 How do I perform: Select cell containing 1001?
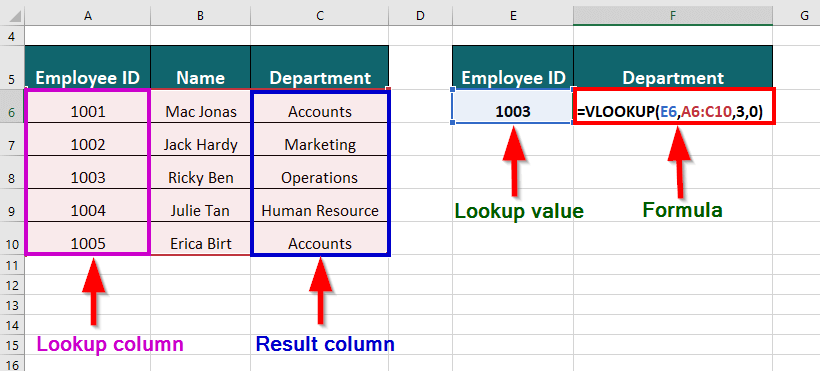(x=88, y=107)
